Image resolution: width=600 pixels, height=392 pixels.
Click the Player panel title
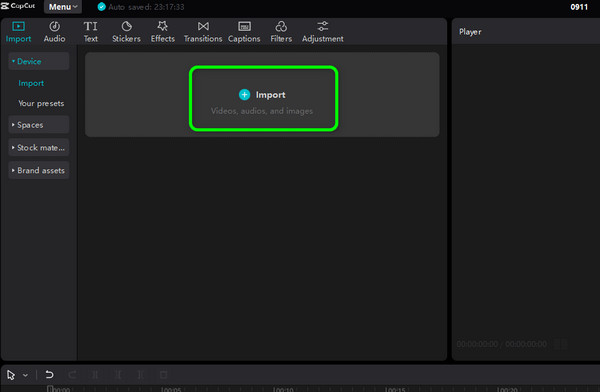tap(470, 32)
